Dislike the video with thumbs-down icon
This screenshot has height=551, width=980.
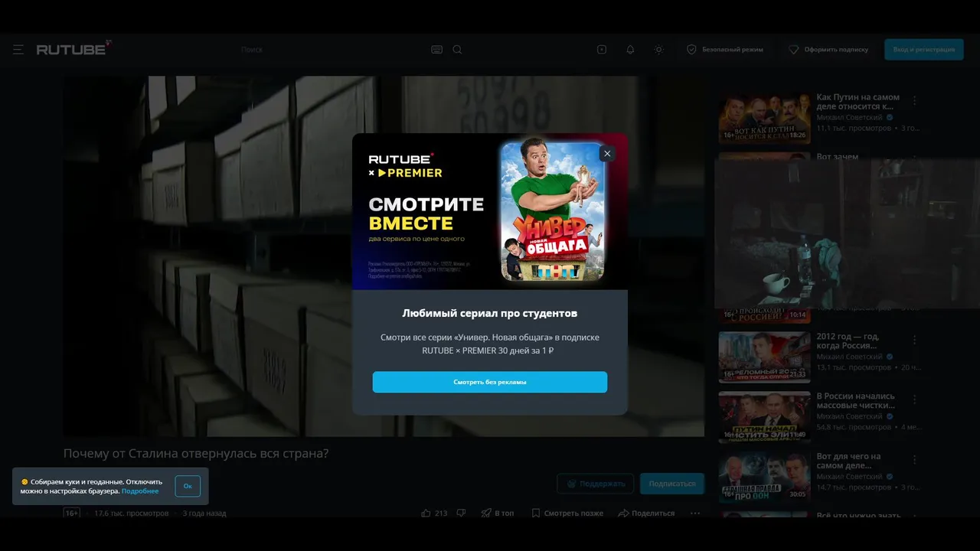(x=461, y=514)
